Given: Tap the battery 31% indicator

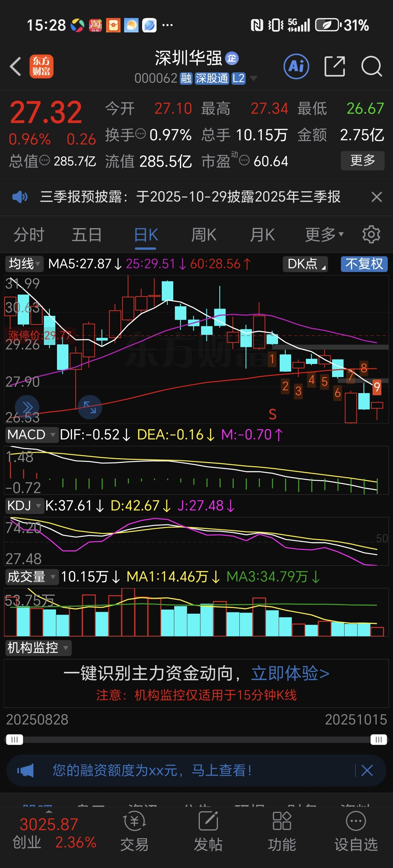Looking at the screenshot, I should click(342, 25).
